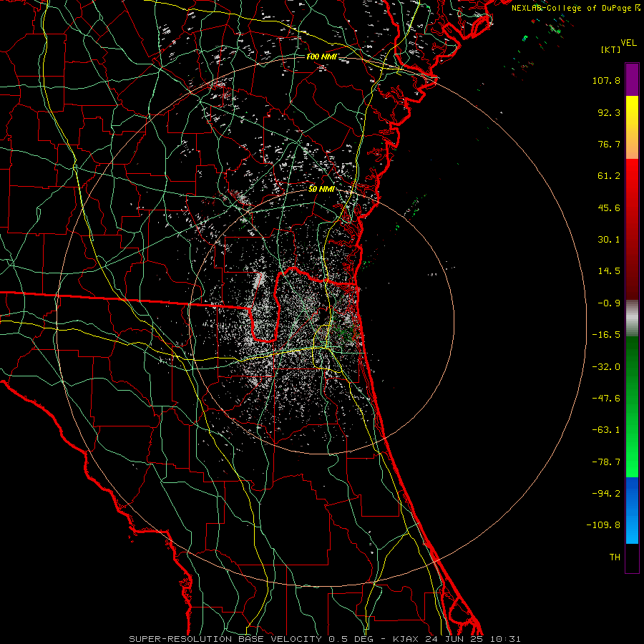The width and height of the screenshot is (644, 644).
Task: Click the green segment of the color bar
Action: (632, 406)
